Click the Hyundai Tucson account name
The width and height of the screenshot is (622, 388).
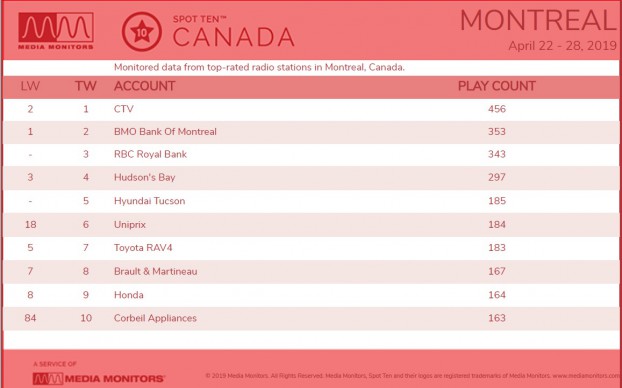point(150,201)
